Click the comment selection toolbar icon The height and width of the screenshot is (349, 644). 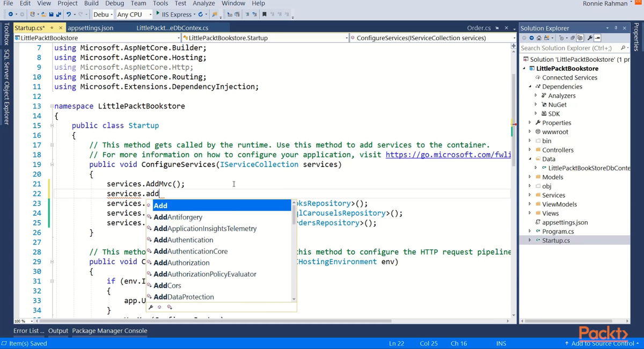tap(246, 14)
